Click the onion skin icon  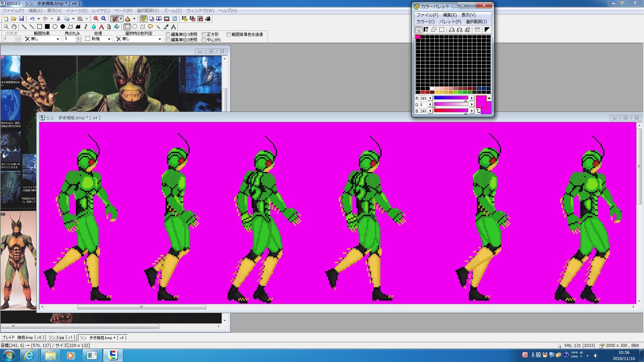click(x=127, y=19)
